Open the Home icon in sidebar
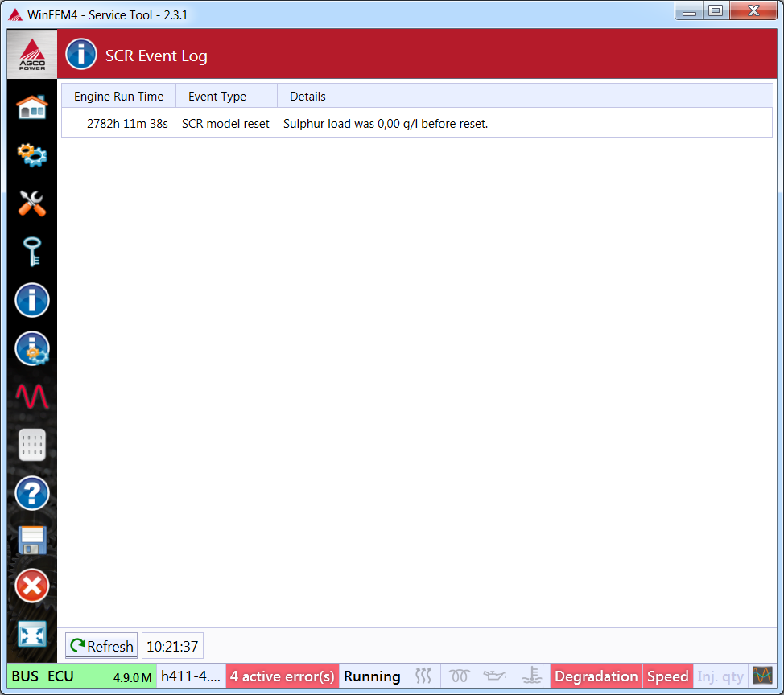 32,107
